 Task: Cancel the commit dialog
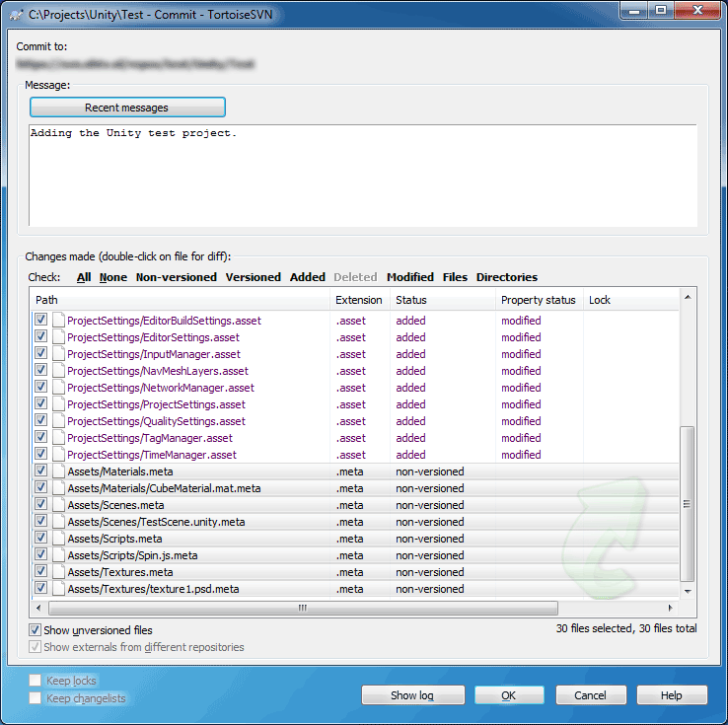pyautogui.click(x=591, y=694)
